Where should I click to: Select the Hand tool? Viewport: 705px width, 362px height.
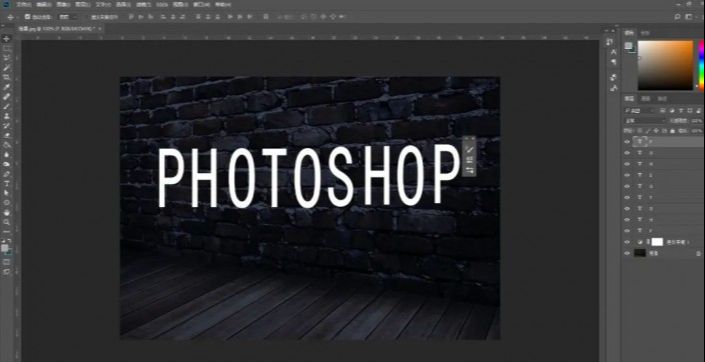[6, 213]
